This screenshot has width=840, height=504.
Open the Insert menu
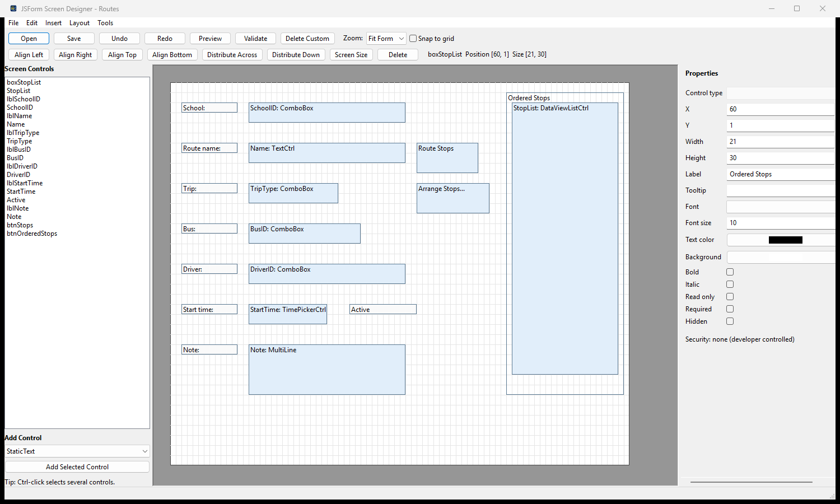[54, 23]
